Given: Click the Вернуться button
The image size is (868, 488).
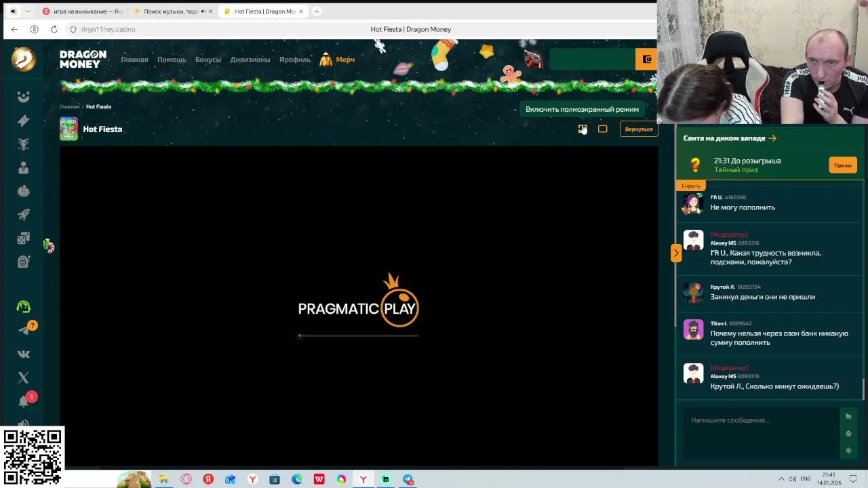Looking at the screenshot, I should tap(639, 129).
